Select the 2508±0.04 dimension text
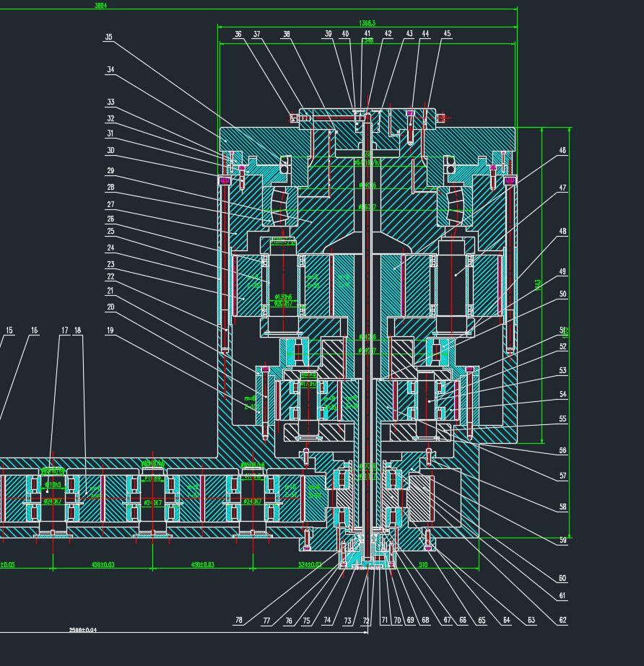644x666 pixels. point(82,630)
